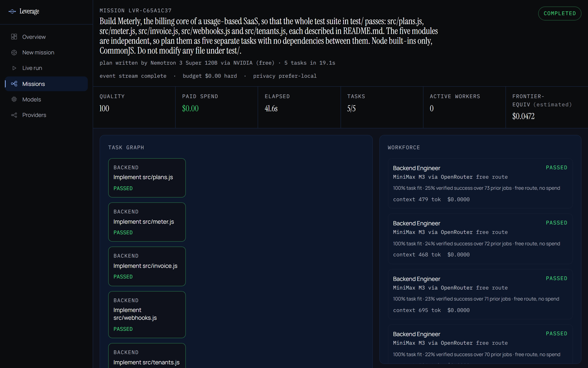Click the 'event stream complete' label
Screen dimensions: 588x368
tap(133, 76)
